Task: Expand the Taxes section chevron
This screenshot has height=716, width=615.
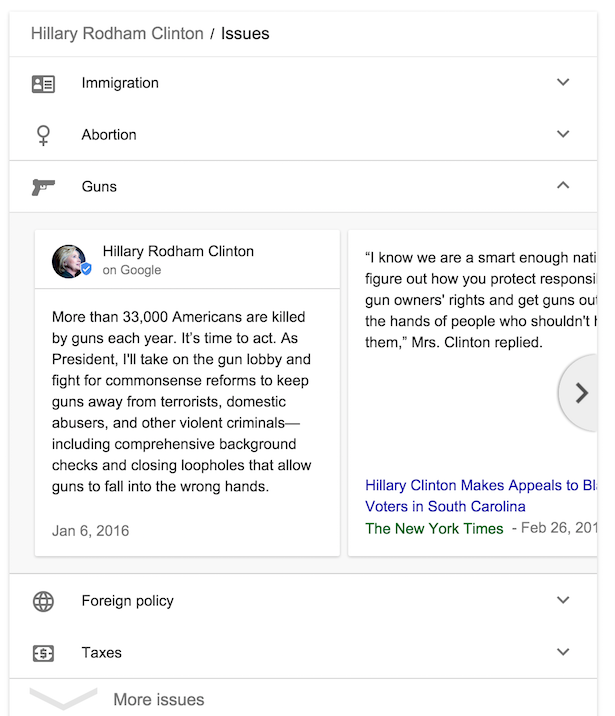Action: pyautogui.click(x=563, y=652)
